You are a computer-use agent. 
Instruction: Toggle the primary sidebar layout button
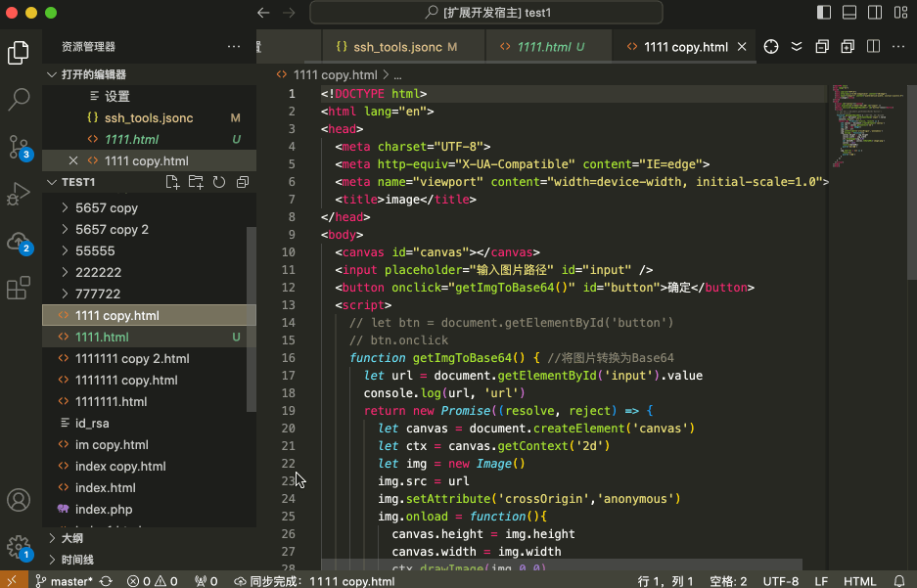pos(823,13)
